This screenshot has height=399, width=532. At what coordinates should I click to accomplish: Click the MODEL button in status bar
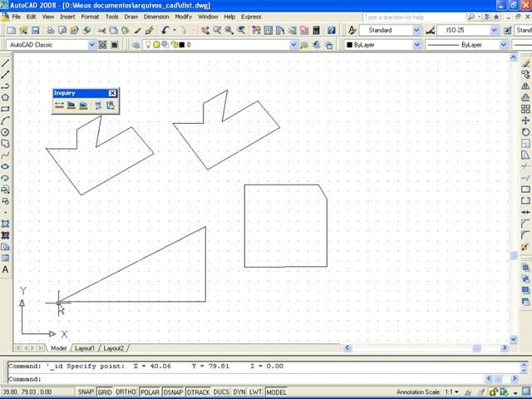coord(276,392)
